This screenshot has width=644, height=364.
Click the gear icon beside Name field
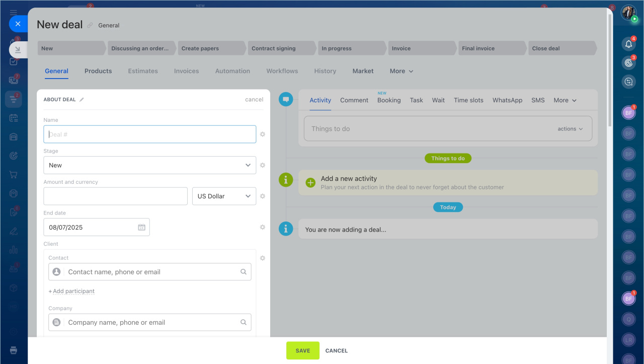coord(262,134)
